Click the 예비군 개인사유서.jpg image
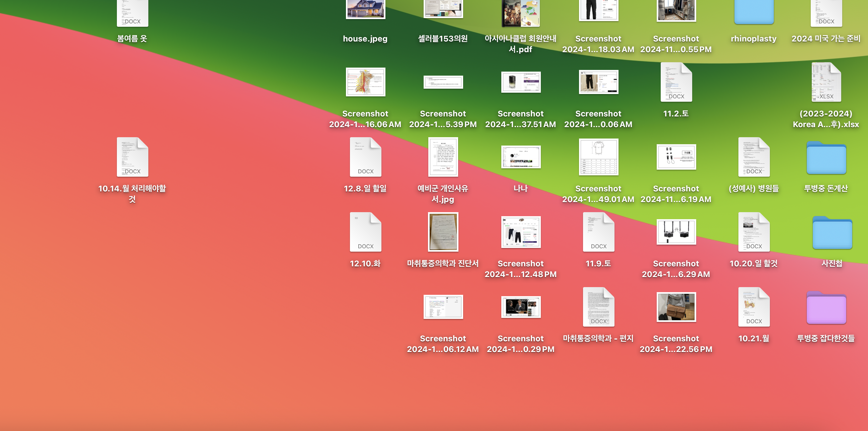868x431 pixels. [443, 157]
